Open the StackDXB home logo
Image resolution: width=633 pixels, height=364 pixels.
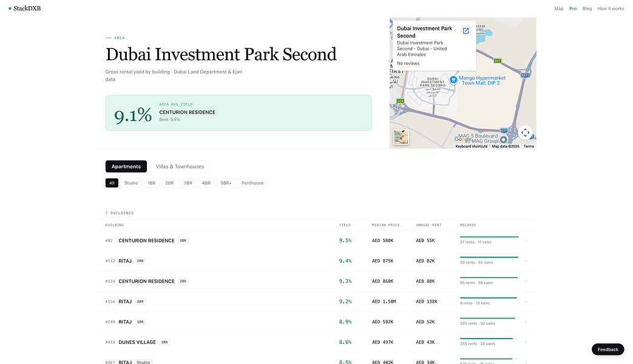pos(25,8)
